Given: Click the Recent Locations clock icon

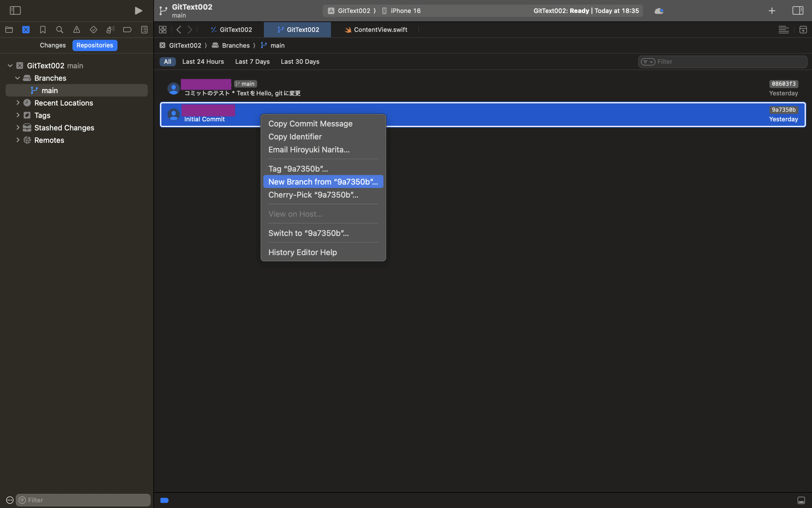Looking at the screenshot, I should (x=27, y=103).
